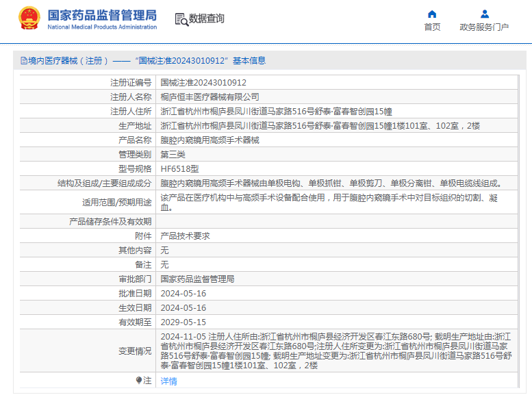This screenshot has width=532, height=395.
Task: Click the 产品名称 value cell
Action: tap(337, 140)
